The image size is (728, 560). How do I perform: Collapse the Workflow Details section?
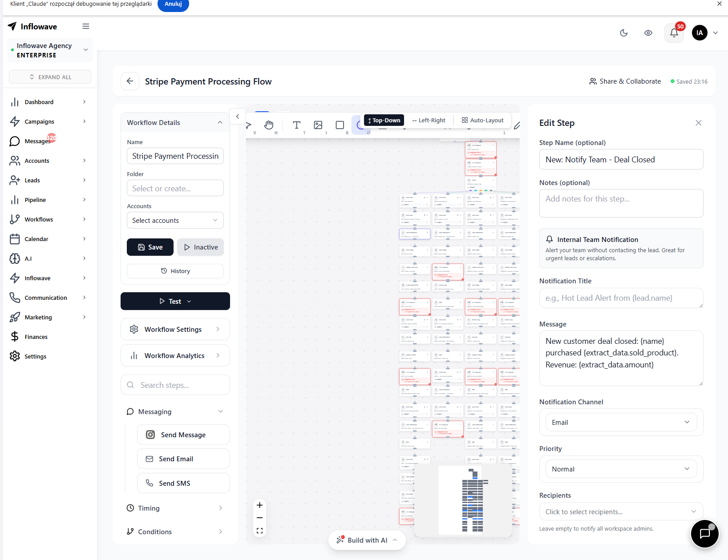220,123
